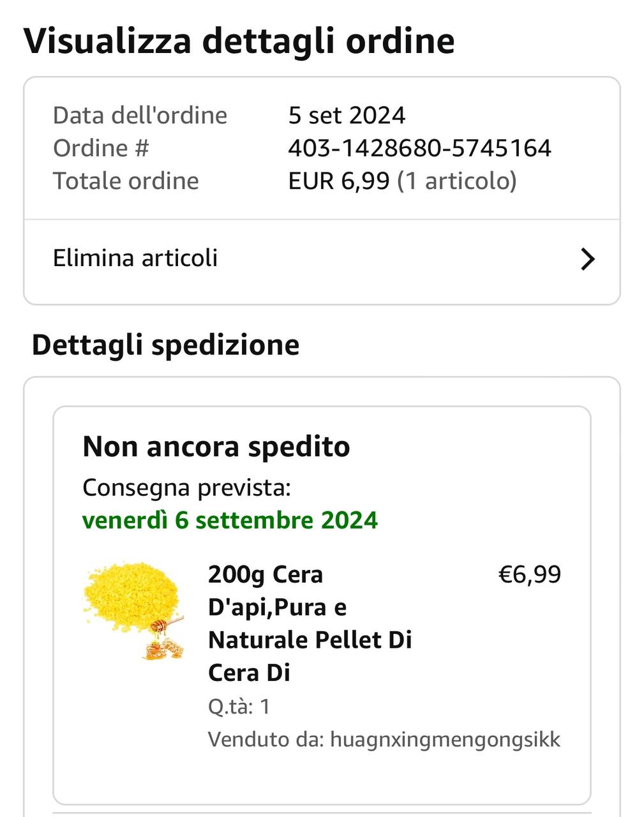Tap the Non ancora spedito status heading

[x=216, y=447]
